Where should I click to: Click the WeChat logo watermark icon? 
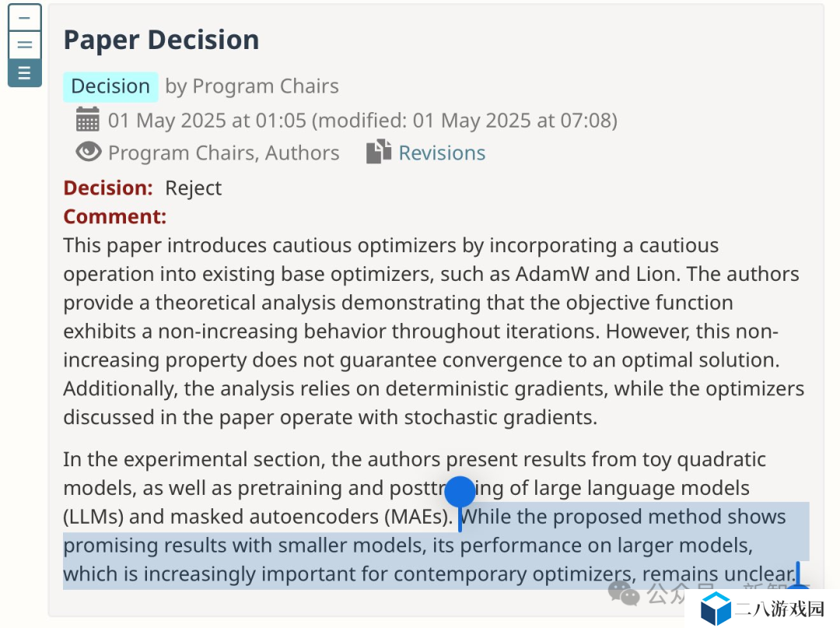[x=624, y=593]
